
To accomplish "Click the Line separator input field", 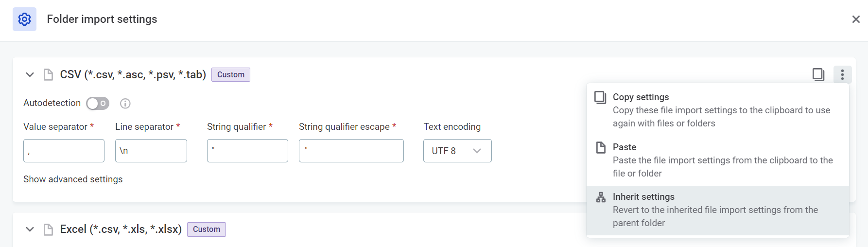I will 151,151.
